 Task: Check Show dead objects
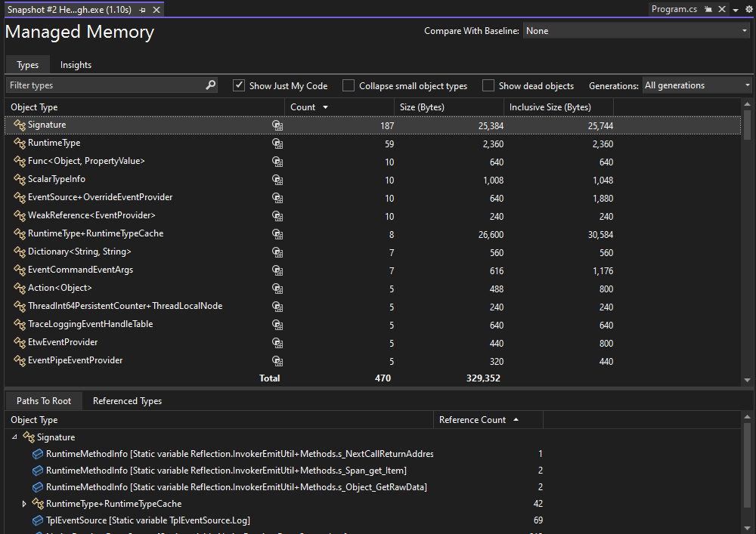tap(488, 85)
